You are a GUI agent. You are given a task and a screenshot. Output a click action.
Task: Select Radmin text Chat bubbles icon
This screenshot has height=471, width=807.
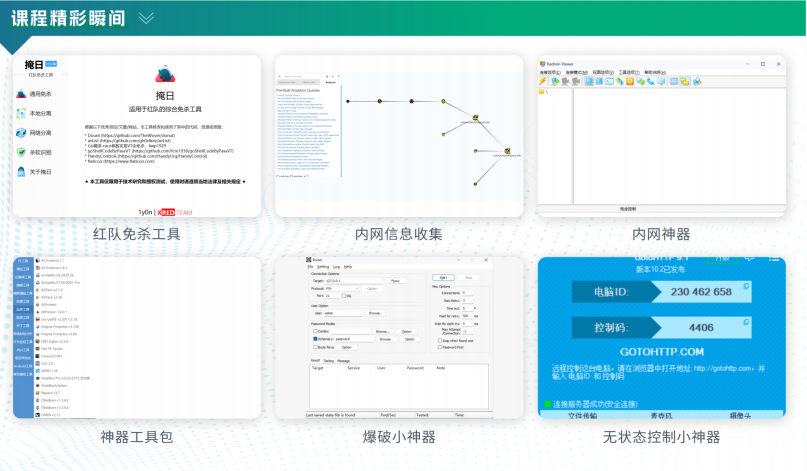(x=640, y=81)
